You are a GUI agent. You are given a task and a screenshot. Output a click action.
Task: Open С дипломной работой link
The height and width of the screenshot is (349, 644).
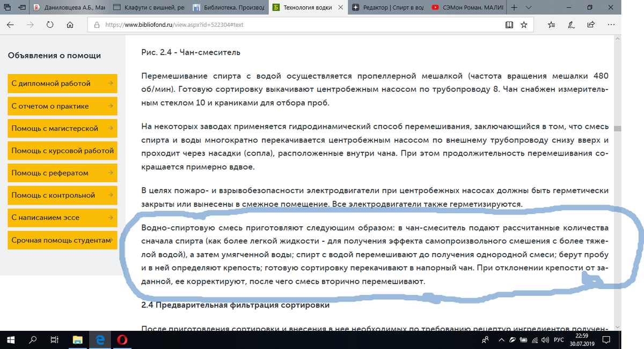click(62, 84)
